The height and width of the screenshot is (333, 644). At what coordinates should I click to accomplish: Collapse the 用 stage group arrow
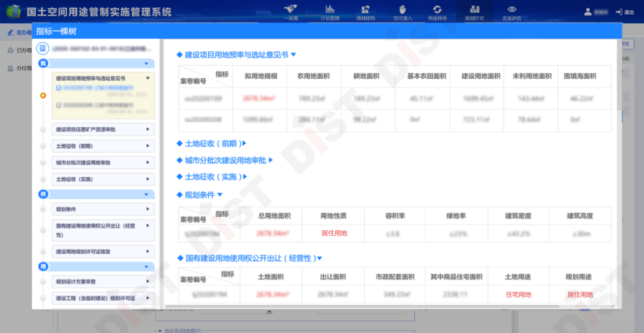pyautogui.click(x=146, y=267)
